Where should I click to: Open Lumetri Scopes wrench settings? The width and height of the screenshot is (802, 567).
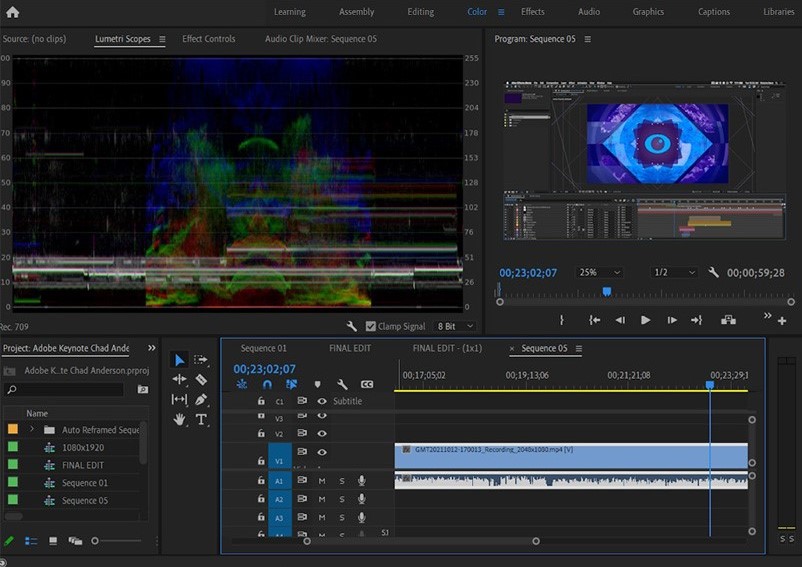[352, 326]
